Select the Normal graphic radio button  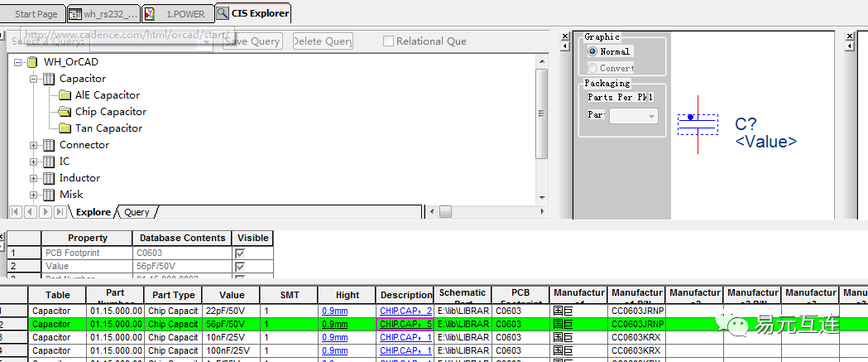(592, 51)
